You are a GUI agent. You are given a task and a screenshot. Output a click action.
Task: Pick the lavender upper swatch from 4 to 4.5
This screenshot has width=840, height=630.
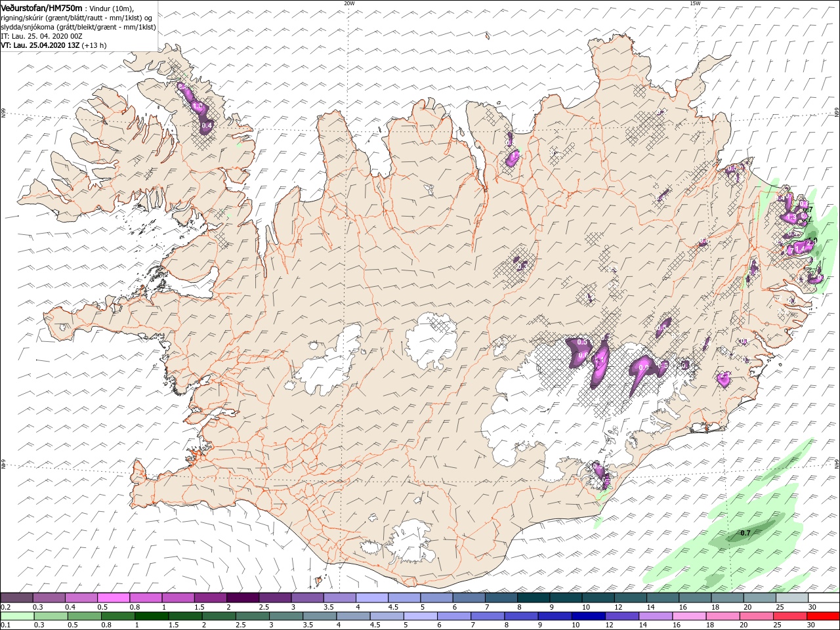pyautogui.click(x=373, y=598)
